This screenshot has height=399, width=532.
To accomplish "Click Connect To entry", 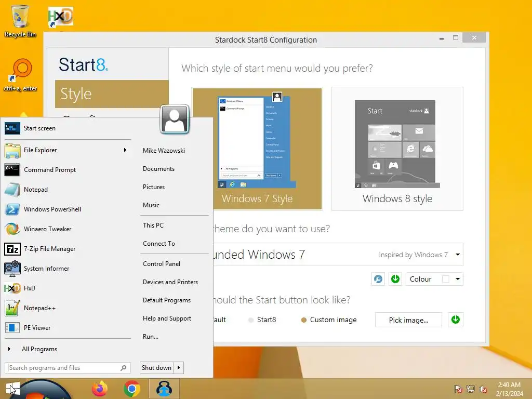I will 159,244.
